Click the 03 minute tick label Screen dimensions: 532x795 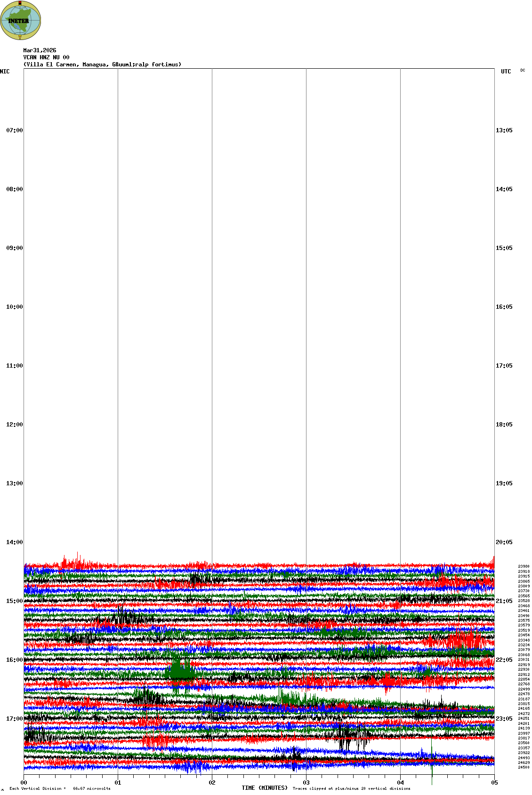click(x=306, y=783)
